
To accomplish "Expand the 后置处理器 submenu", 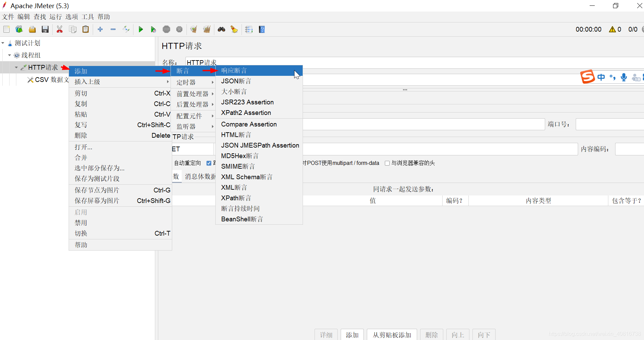I will [x=193, y=104].
